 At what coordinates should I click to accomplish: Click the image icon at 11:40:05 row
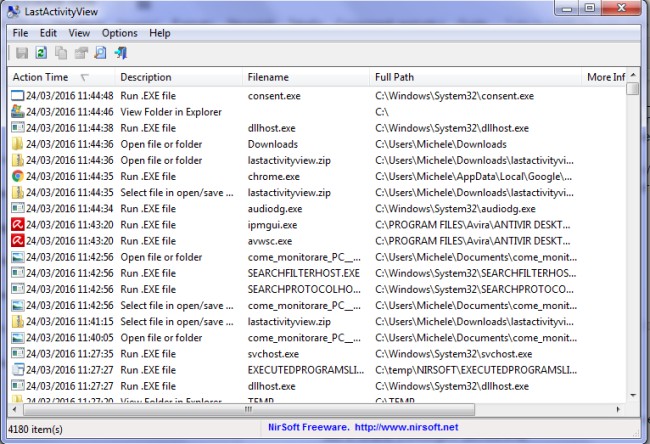tap(17, 337)
